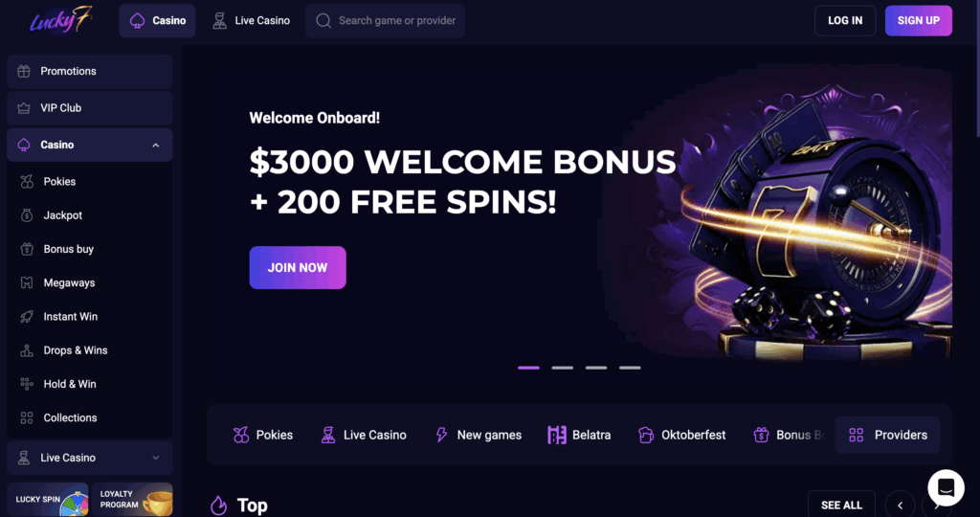Click the Megaways icon in sidebar
Image resolution: width=980 pixels, height=517 pixels.
click(27, 282)
